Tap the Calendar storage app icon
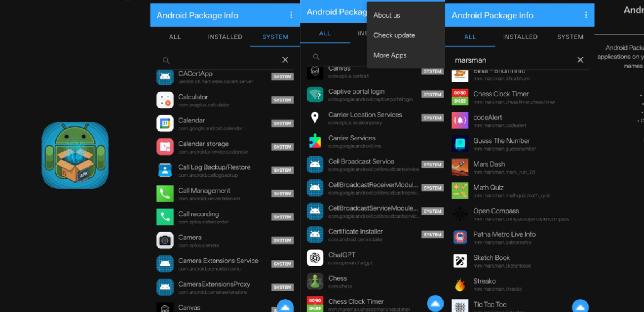 click(165, 147)
